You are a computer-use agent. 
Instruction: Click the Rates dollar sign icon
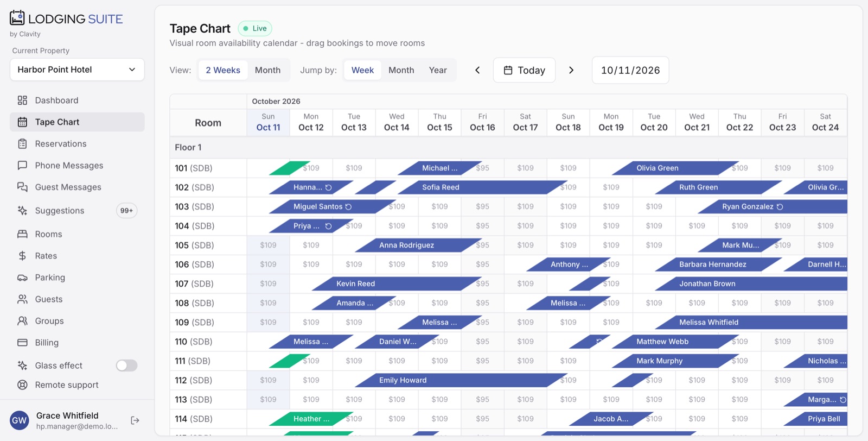(x=22, y=256)
